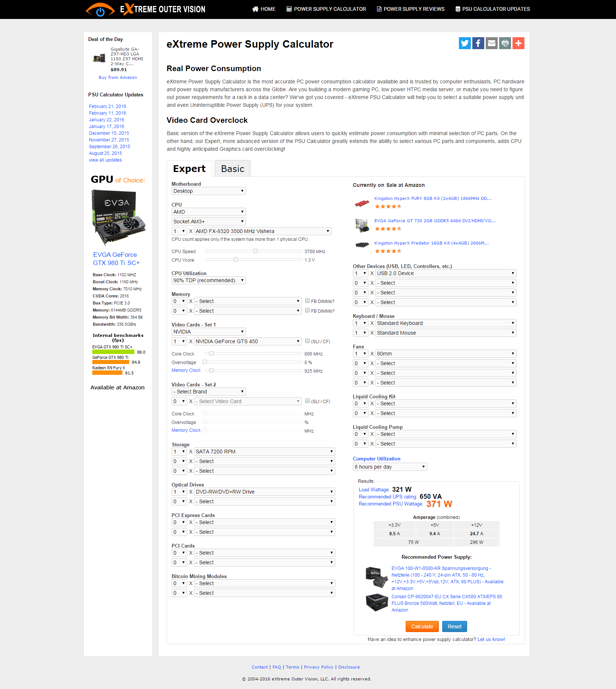The height and width of the screenshot is (689, 616).
Task: Click the blue Reset button
Action: (x=454, y=626)
